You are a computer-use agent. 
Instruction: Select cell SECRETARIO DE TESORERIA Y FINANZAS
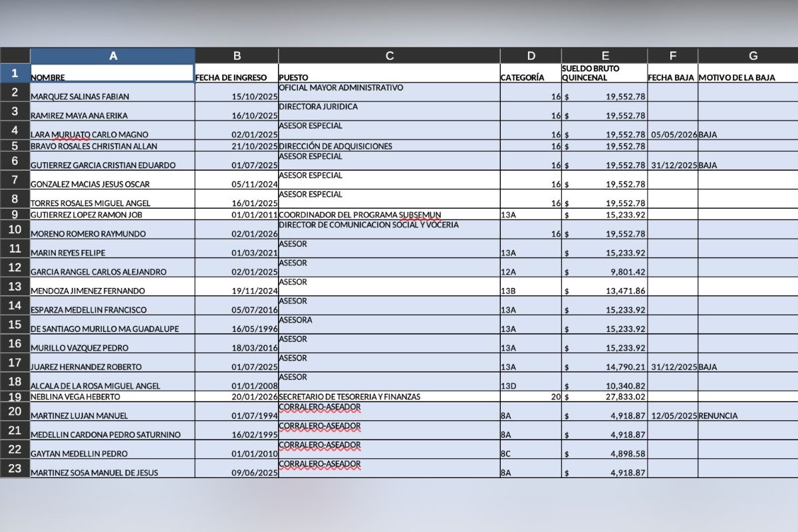[390, 396]
